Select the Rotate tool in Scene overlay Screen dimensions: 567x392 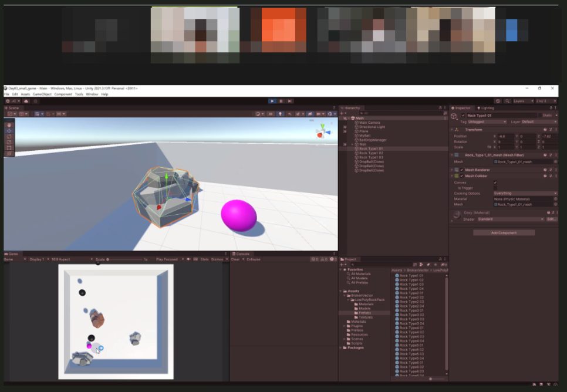click(x=9, y=136)
